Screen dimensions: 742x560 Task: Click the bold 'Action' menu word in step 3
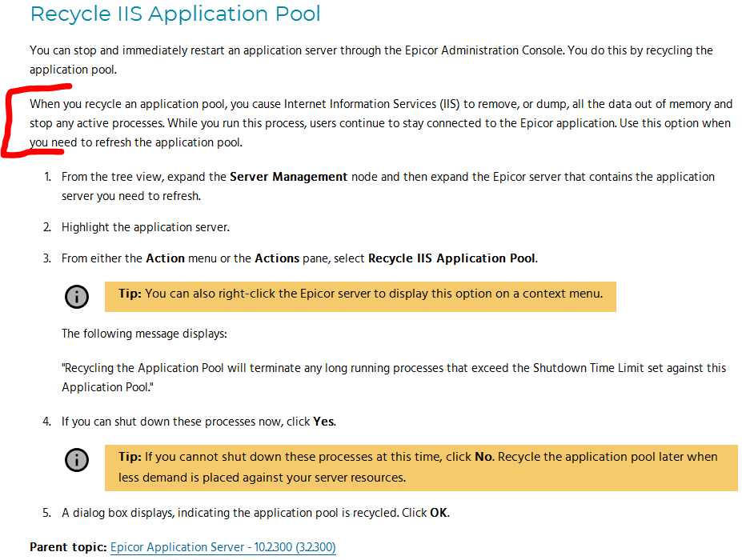pyautogui.click(x=165, y=258)
